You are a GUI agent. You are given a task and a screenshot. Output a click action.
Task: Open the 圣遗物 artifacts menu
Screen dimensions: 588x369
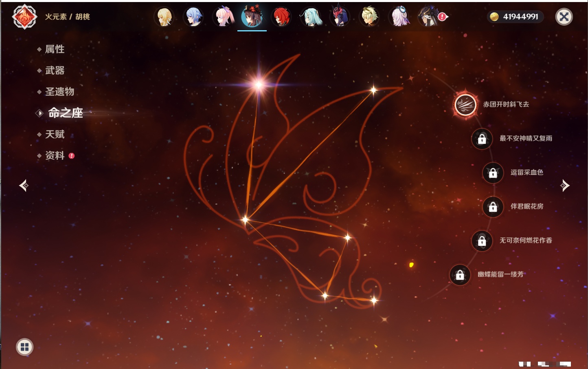pyautogui.click(x=59, y=92)
